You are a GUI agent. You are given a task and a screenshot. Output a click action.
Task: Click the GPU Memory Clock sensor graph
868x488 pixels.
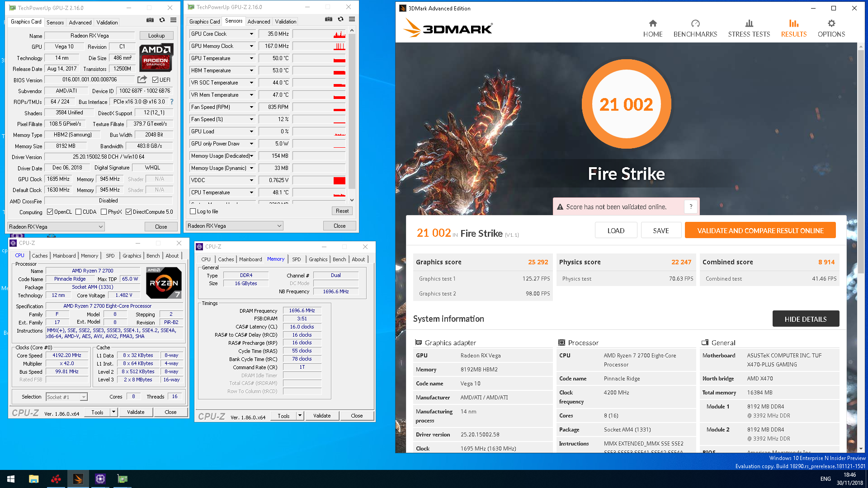point(319,46)
